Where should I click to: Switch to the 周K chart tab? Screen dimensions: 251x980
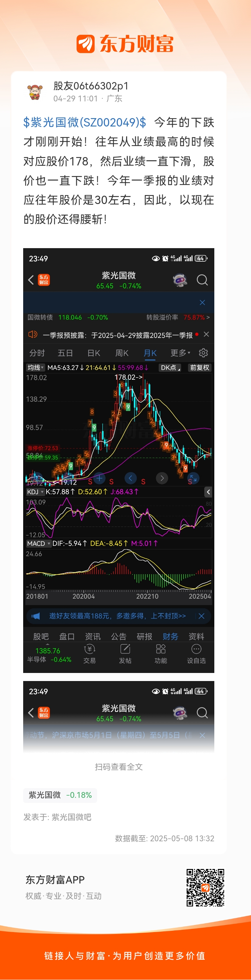(x=122, y=353)
